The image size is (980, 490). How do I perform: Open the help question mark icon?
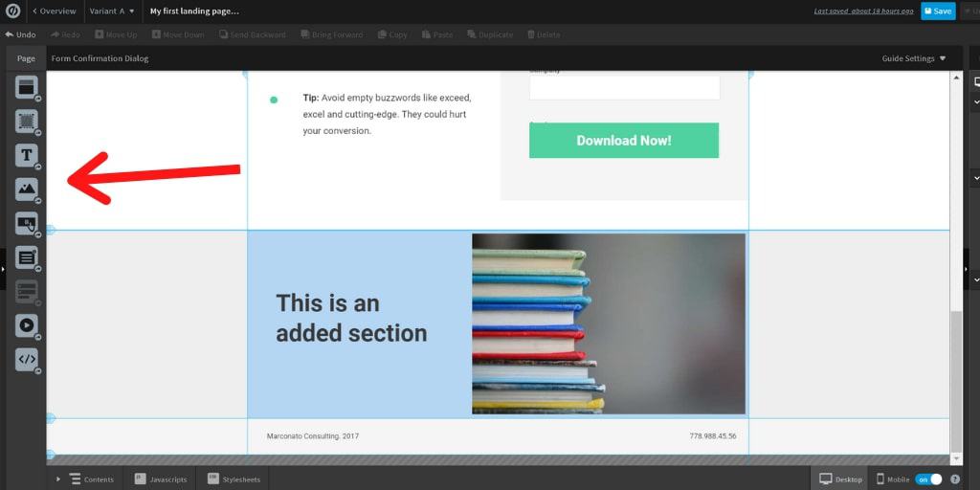coord(954,479)
